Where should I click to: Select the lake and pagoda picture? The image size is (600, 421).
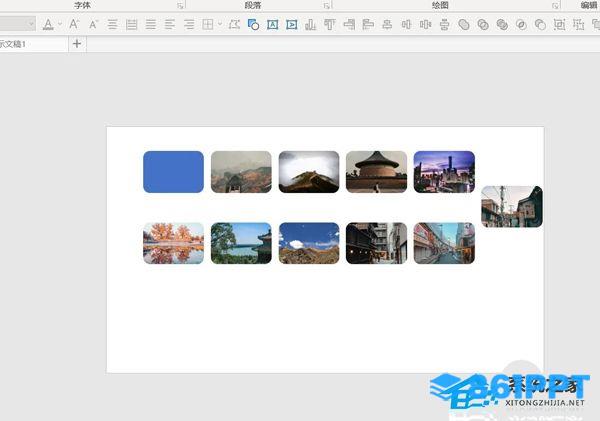pos(241,243)
